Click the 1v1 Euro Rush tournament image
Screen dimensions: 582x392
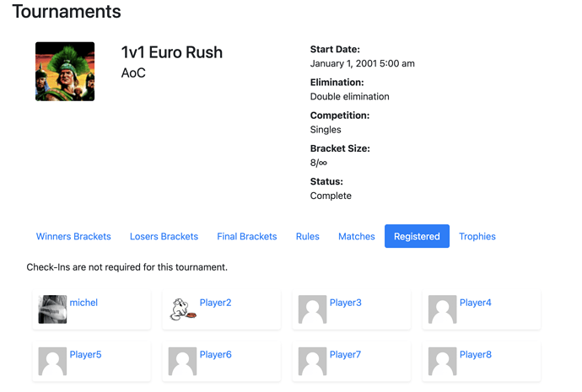(x=65, y=71)
